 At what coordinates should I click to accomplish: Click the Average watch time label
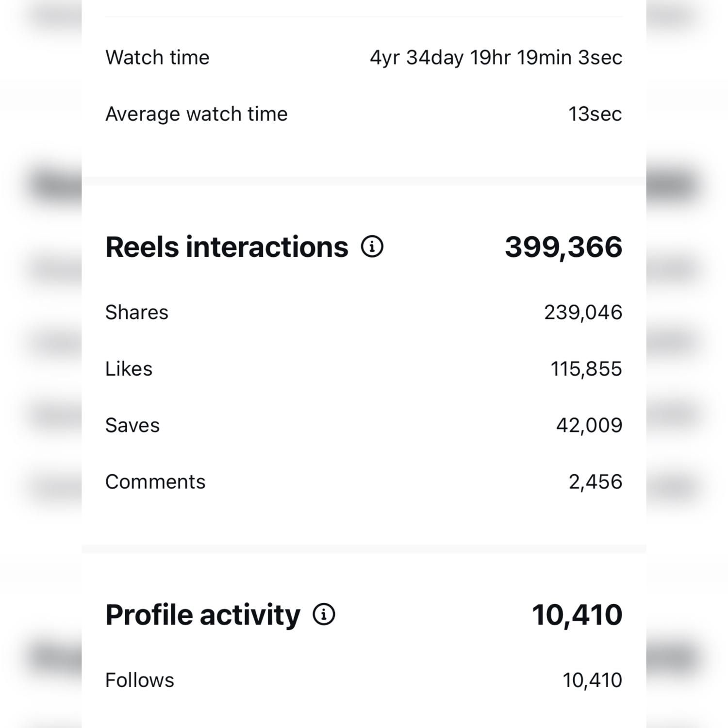[x=196, y=114]
